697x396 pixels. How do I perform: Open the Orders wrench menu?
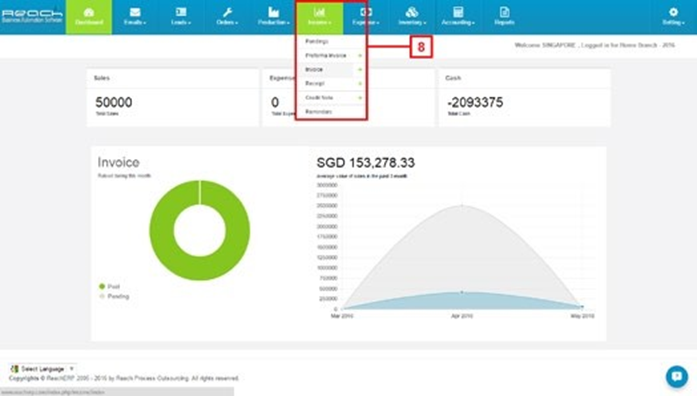[227, 12]
